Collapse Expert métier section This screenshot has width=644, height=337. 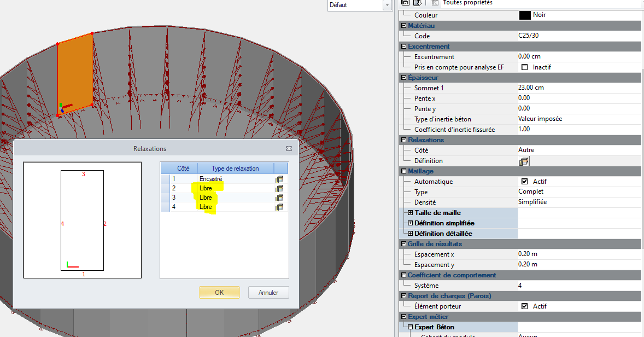click(404, 317)
